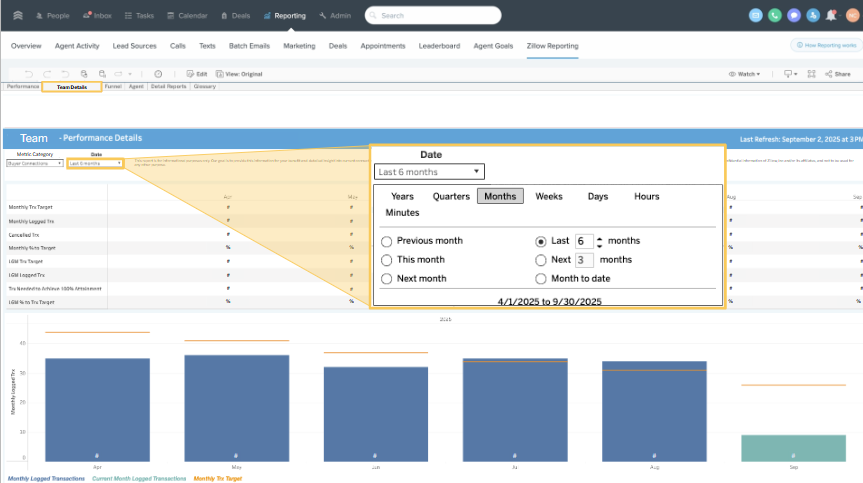
Task: Open the Watch dropdown menu
Action: point(744,74)
